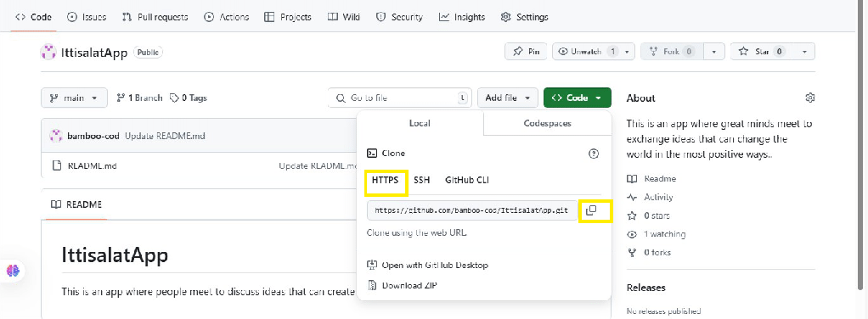868x319 pixels.
Task: View the 0 forks link
Action: 649,252
